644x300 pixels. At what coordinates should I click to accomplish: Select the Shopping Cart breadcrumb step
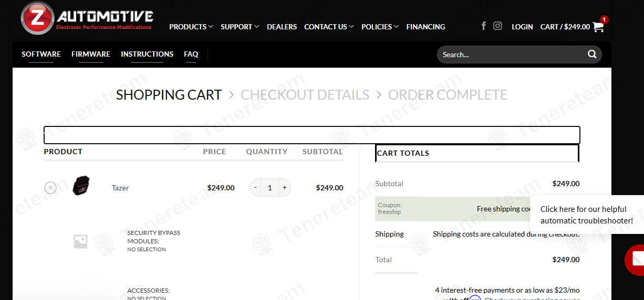click(169, 95)
